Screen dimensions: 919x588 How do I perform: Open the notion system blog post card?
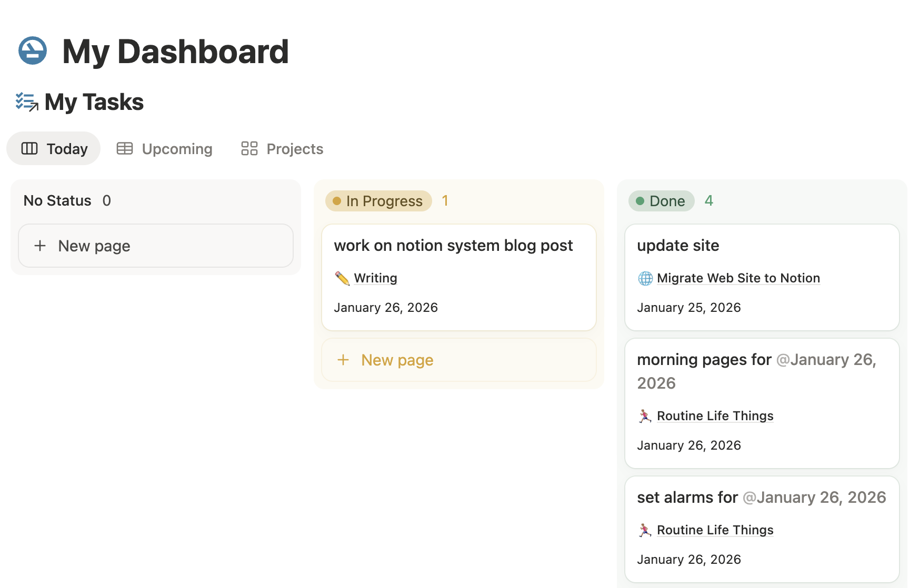454,245
